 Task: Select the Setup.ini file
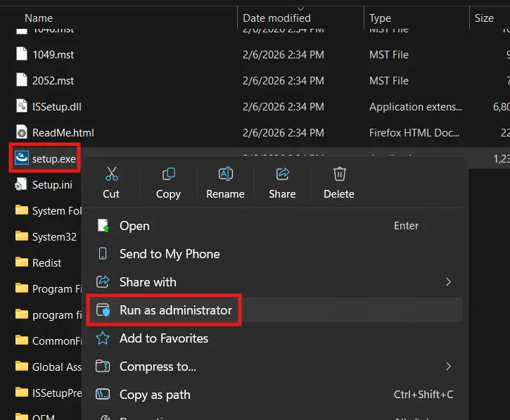point(52,185)
